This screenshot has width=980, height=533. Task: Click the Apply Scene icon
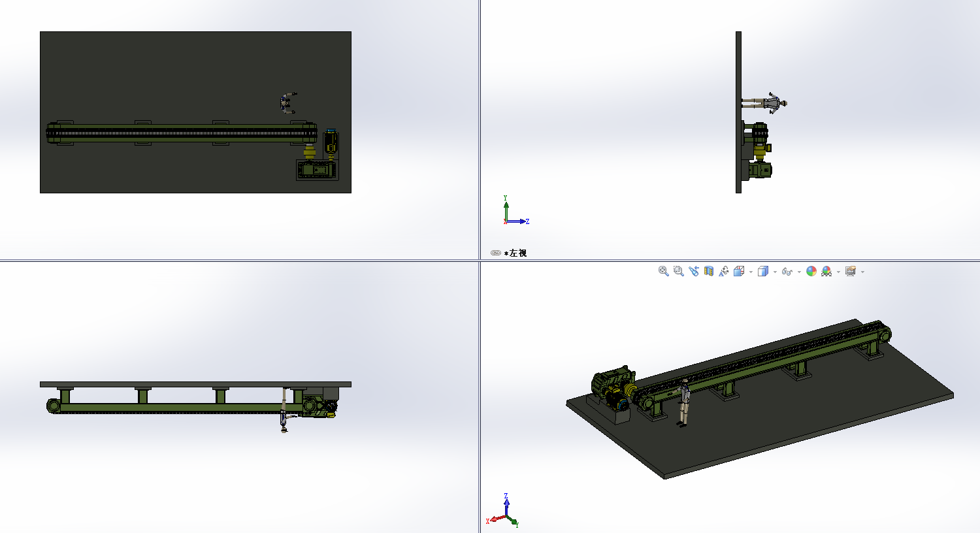pyautogui.click(x=826, y=271)
